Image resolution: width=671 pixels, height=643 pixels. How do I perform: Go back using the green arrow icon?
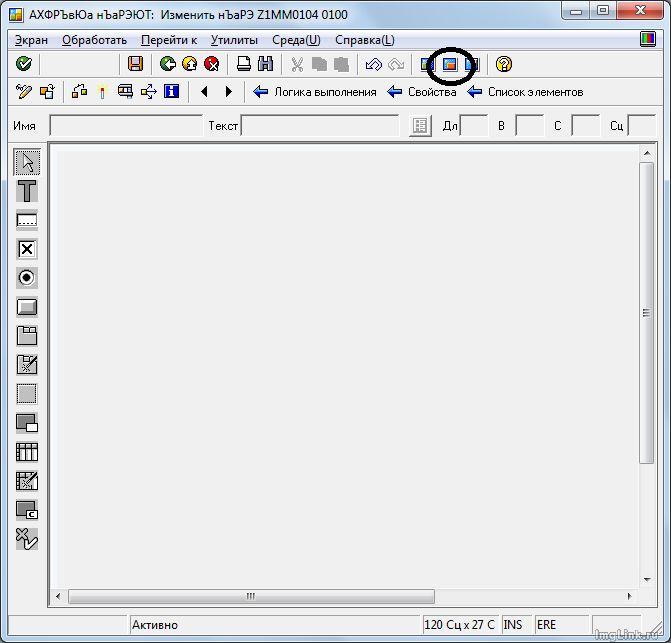tap(168, 64)
